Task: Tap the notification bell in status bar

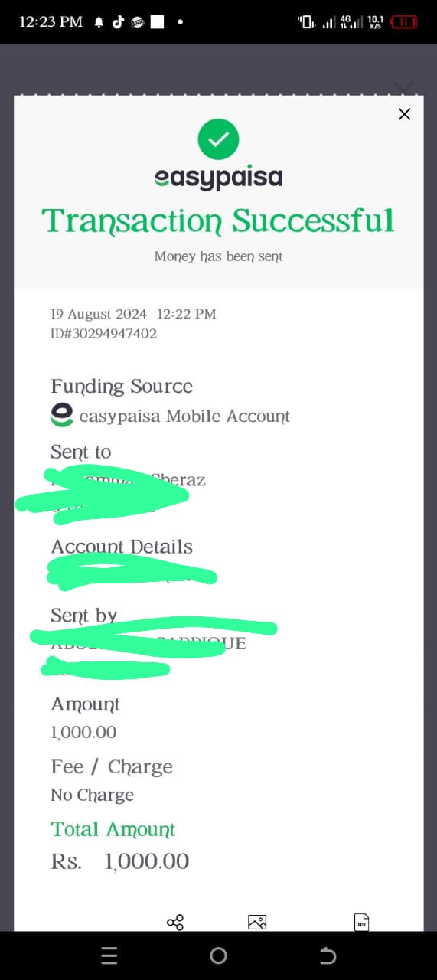Action: click(x=98, y=22)
